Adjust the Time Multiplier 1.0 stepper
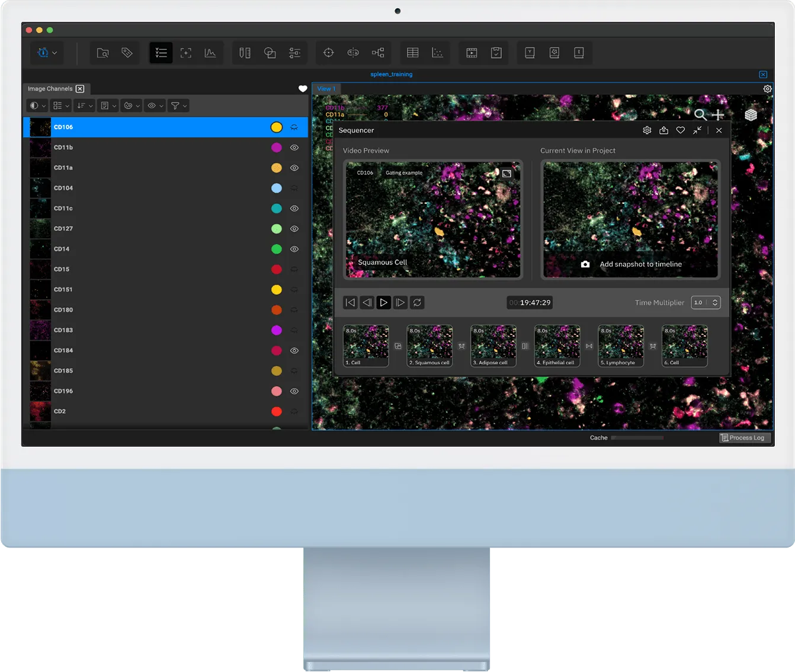 [x=706, y=302]
